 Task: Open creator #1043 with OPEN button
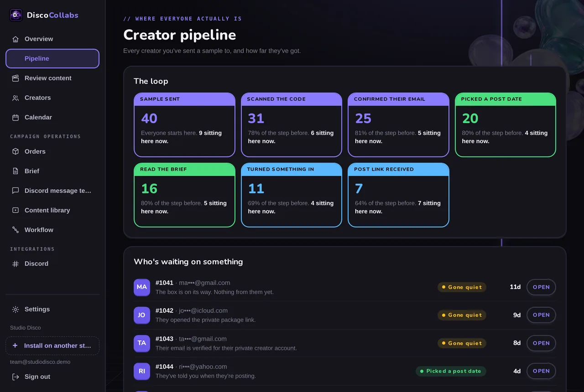coord(541,343)
